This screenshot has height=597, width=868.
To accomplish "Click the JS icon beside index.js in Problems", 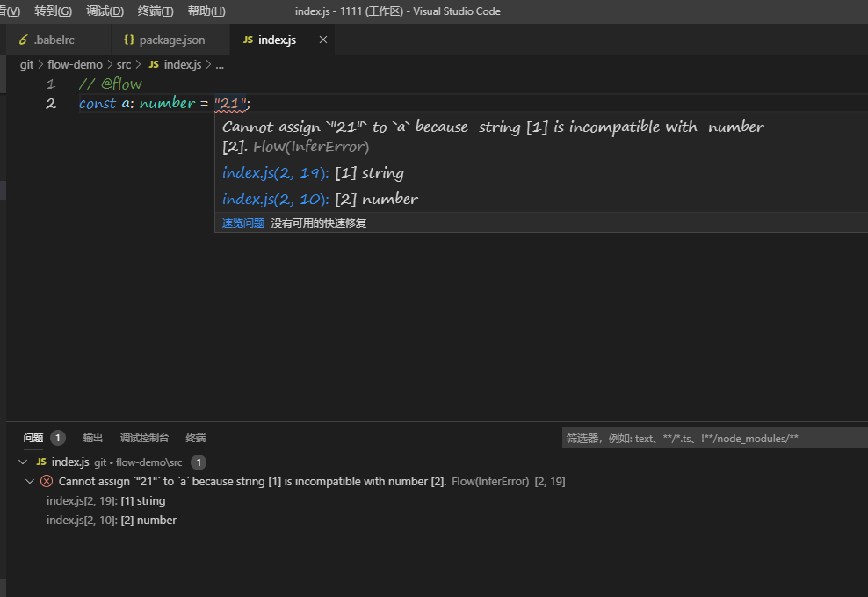I will coord(41,462).
